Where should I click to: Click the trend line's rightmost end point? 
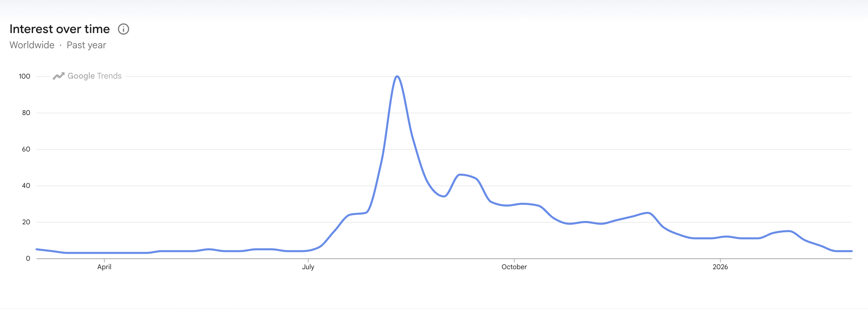click(x=851, y=251)
